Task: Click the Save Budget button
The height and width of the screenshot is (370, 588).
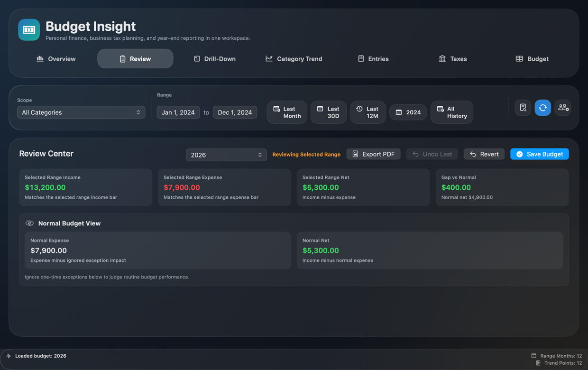Action: pos(540,154)
